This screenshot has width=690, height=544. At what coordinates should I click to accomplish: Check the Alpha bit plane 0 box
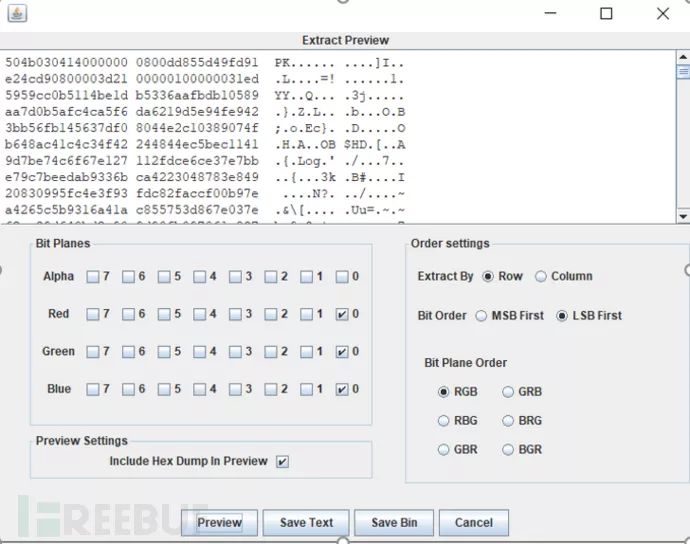(x=342, y=276)
